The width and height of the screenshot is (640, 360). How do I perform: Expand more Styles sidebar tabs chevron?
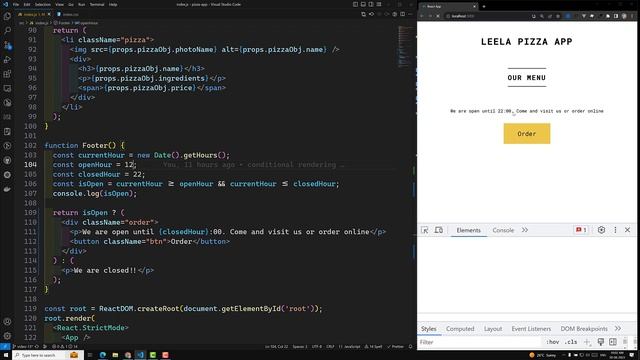click(x=618, y=329)
